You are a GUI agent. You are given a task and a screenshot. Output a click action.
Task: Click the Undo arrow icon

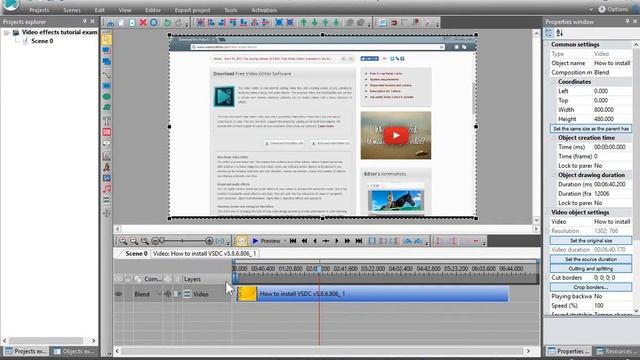click(167, 22)
